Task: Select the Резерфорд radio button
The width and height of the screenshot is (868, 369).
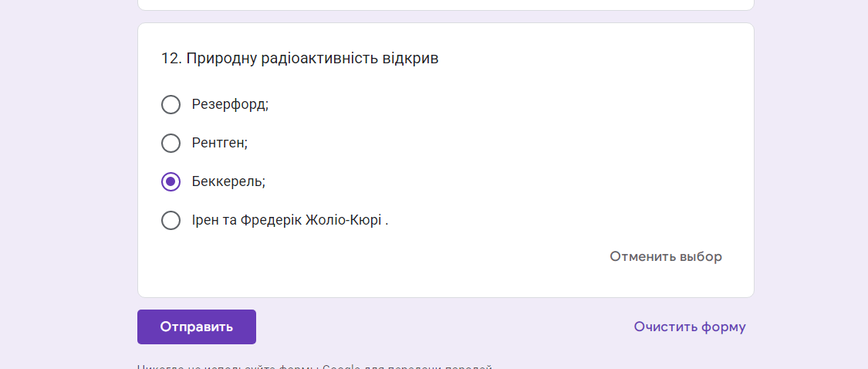Action: [171, 104]
